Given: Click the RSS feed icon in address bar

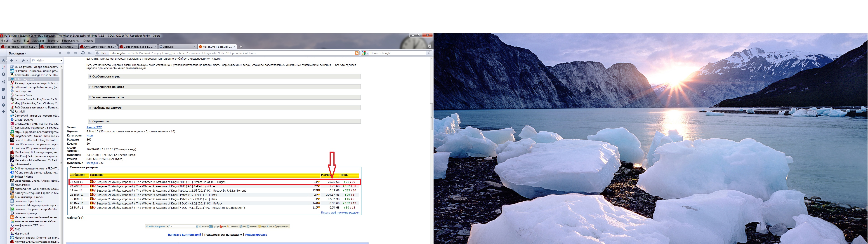Looking at the screenshot, I should click(x=356, y=53).
